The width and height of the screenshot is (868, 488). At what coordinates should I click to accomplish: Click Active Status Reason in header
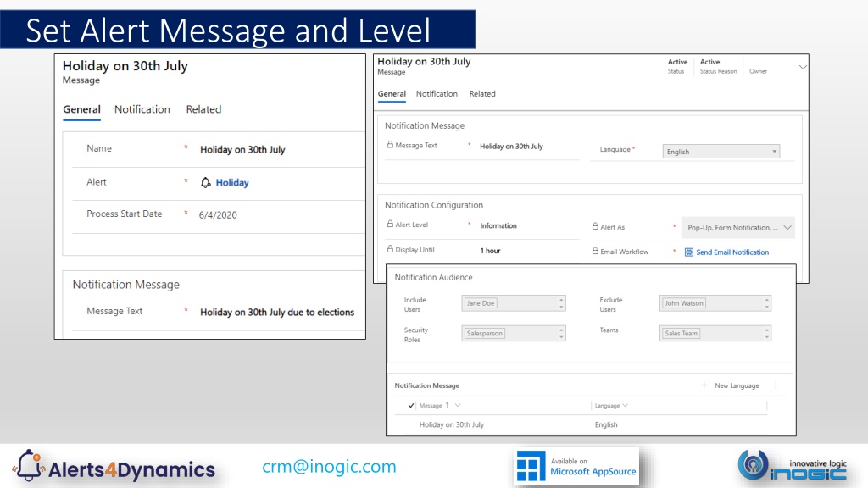pyautogui.click(x=718, y=66)
